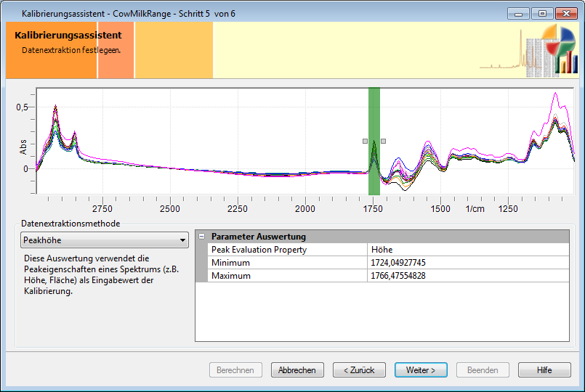
Task: Cancel the wizard with Abbrechen
Action: click(297, 369)
